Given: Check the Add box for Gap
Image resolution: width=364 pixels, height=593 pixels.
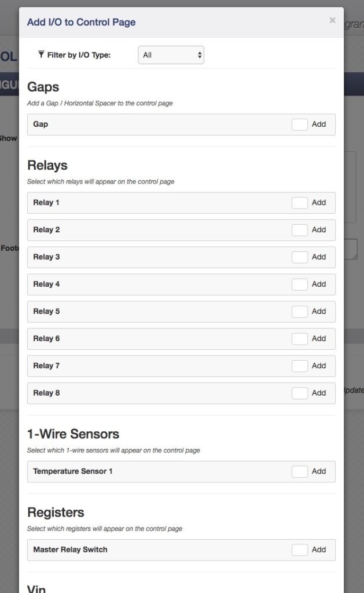Looking at the screenshot, I should click(300, 124).
